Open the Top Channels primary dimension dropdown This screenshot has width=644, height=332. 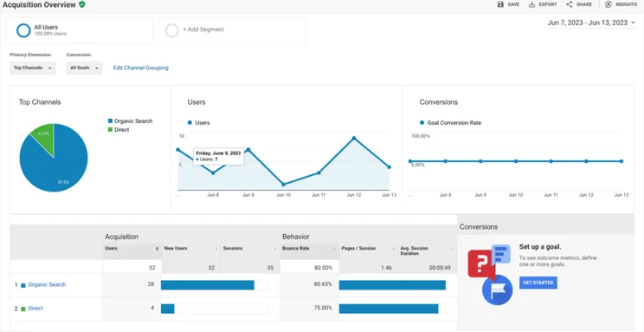pos(32,68)
